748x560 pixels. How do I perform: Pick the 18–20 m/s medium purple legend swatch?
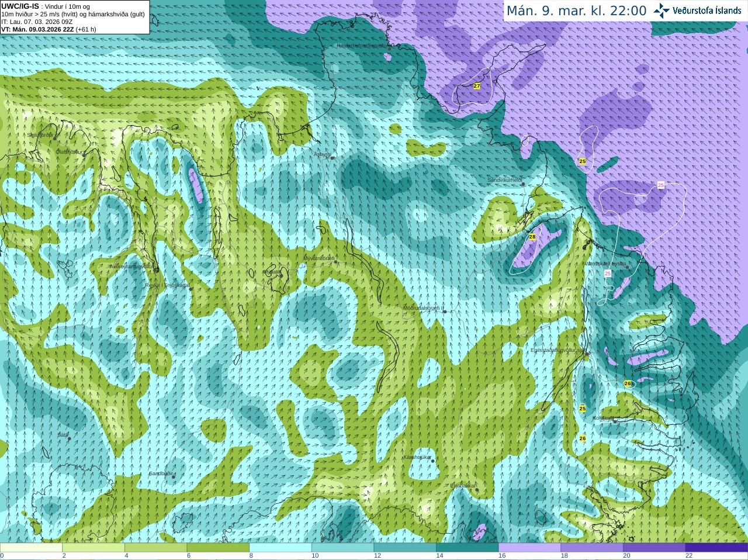click(x=592, y=548)
